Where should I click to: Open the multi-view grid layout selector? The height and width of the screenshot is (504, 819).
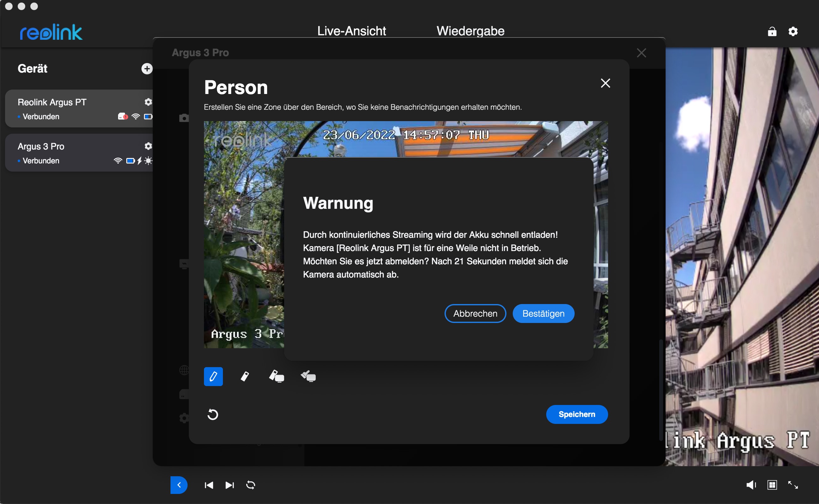pos(772,485)
